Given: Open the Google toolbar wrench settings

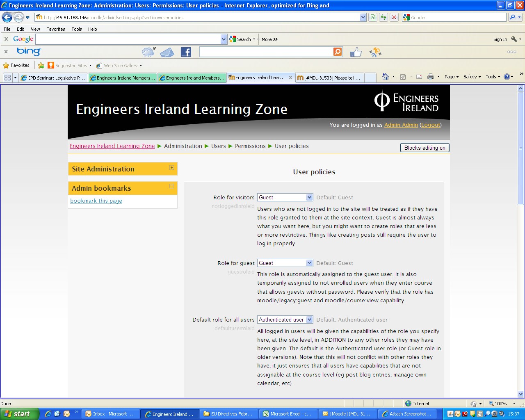Looking at the screenshot, I should [514, 39].
